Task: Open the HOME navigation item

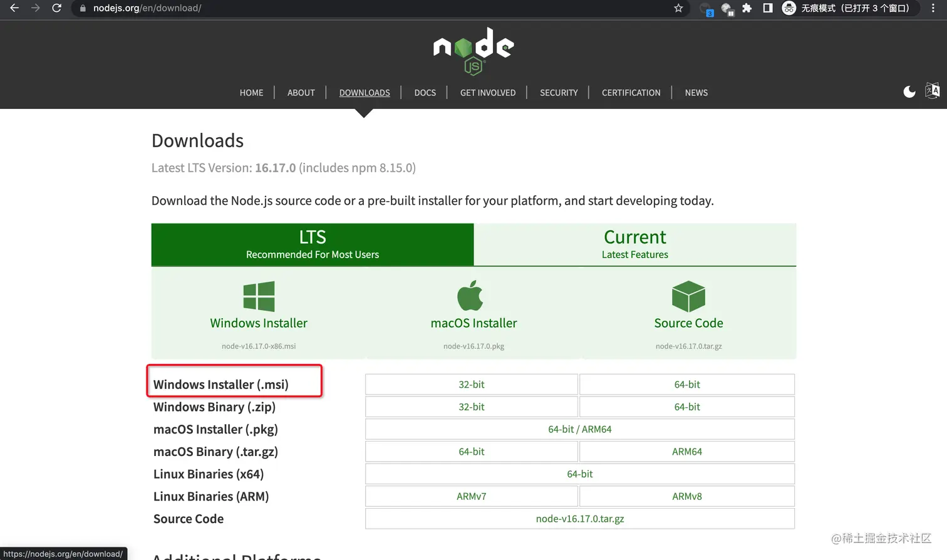Action: click(x=252, y=93)
